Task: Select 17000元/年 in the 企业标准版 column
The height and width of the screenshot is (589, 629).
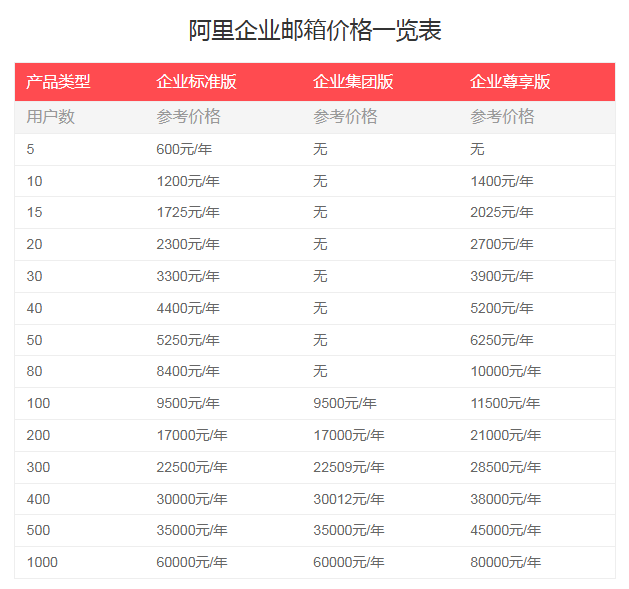Action: 192,436
